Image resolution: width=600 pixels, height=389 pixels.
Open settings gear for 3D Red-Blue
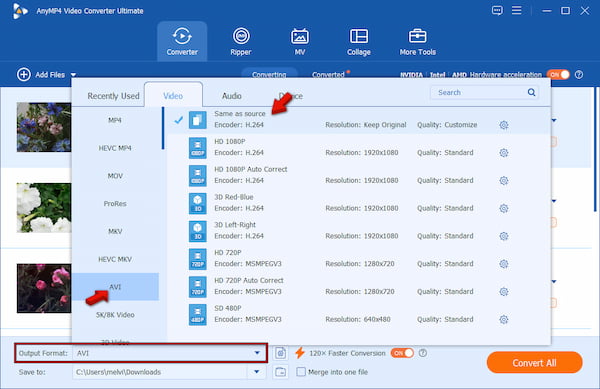pos(504,208)
